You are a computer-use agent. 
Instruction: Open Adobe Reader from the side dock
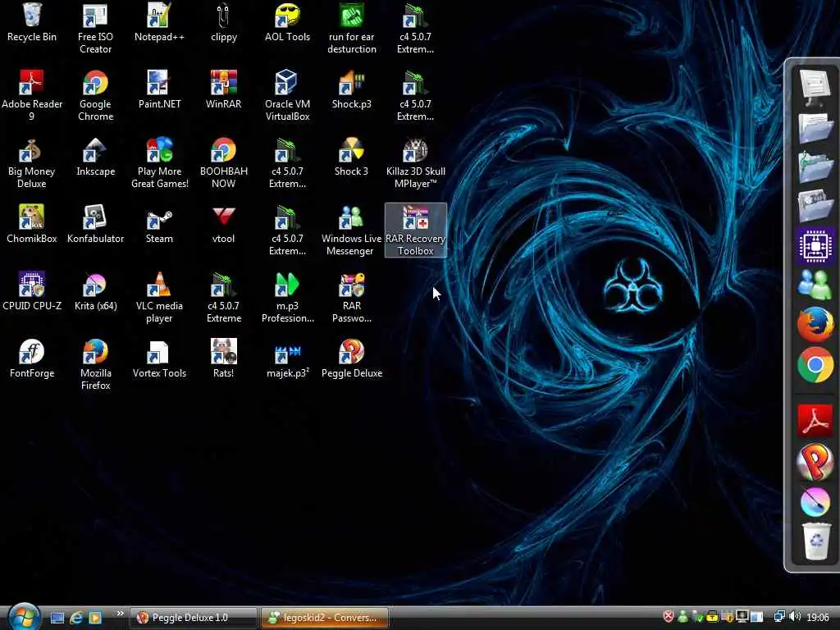point(815,421)
